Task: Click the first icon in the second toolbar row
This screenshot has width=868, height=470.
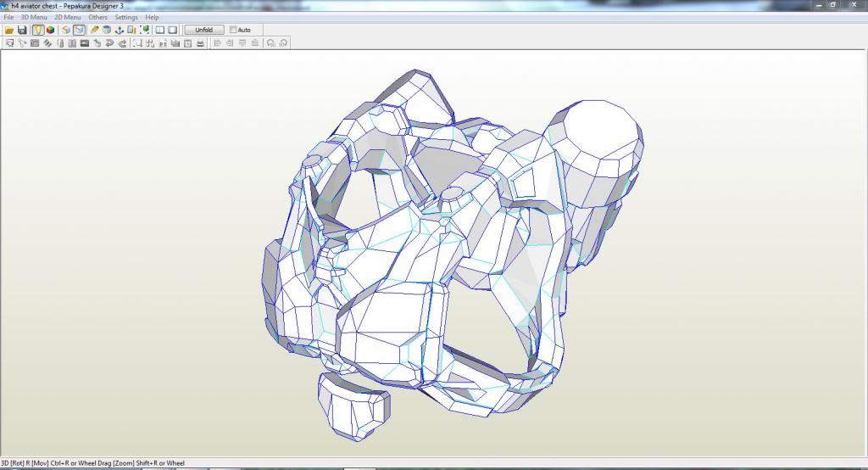Action: coord(9,43)
